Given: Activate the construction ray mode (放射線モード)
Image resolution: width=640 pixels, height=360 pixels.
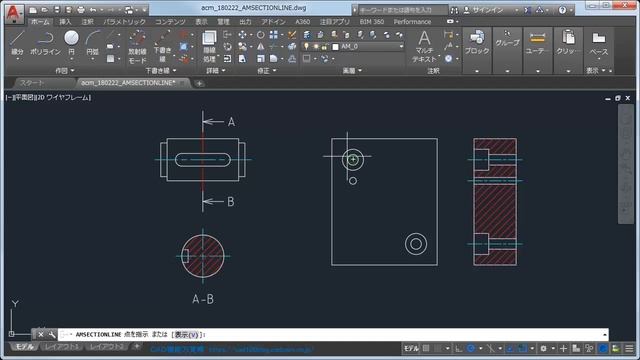Looking at the screenshot, I should [137, 47].
